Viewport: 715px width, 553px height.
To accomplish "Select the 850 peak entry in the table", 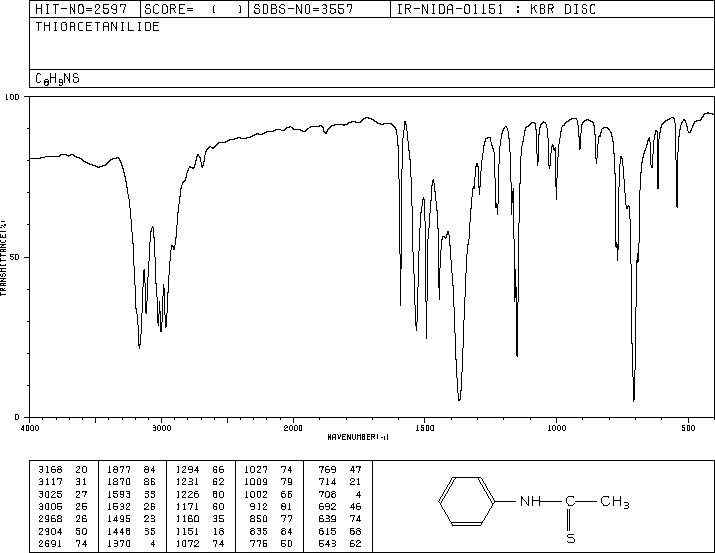I will tap(271, 519).
